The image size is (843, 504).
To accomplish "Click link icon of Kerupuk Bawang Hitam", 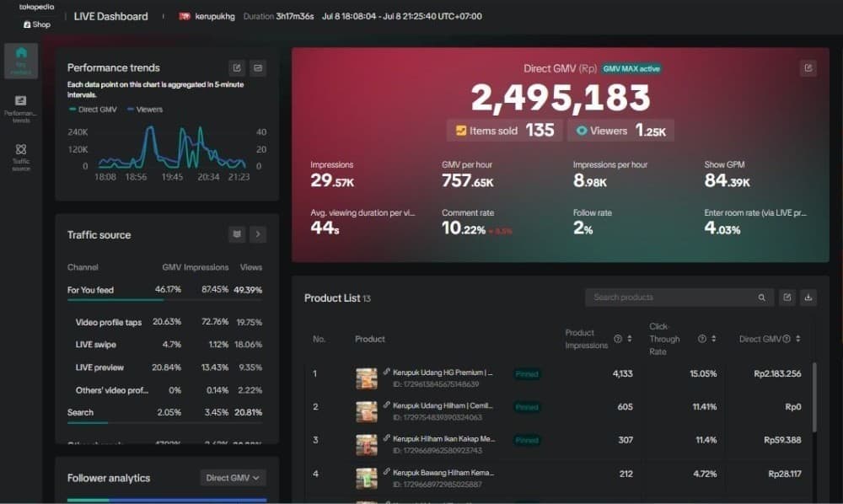I will click(387, 472).
